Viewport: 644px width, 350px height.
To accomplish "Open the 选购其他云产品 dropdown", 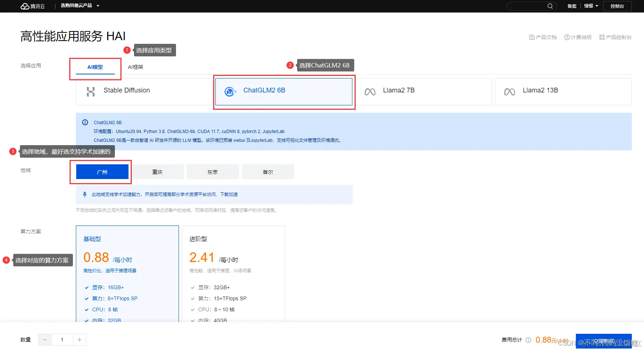I will click(x=80, y=6).
